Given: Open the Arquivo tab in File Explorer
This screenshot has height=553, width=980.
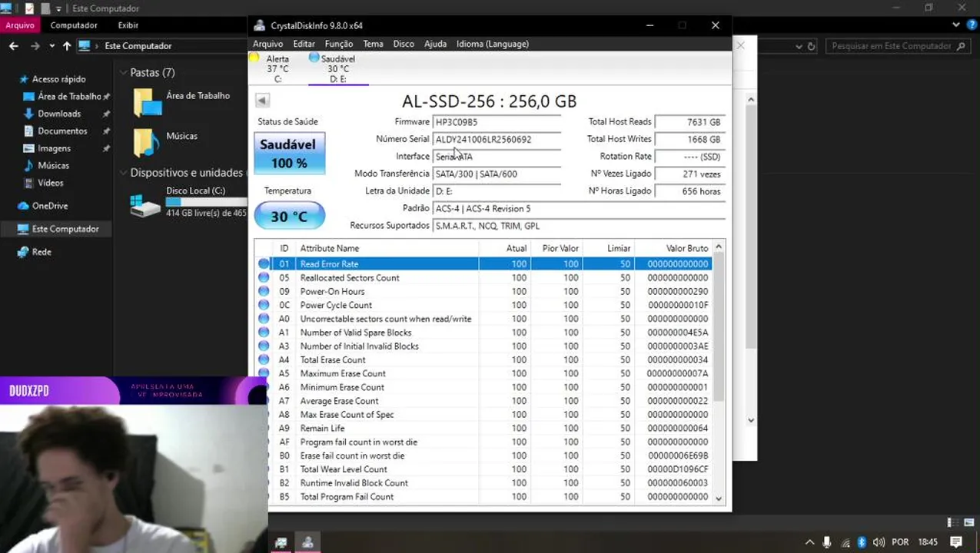Looking at the screenshot, I should click(x=20, y=25).
